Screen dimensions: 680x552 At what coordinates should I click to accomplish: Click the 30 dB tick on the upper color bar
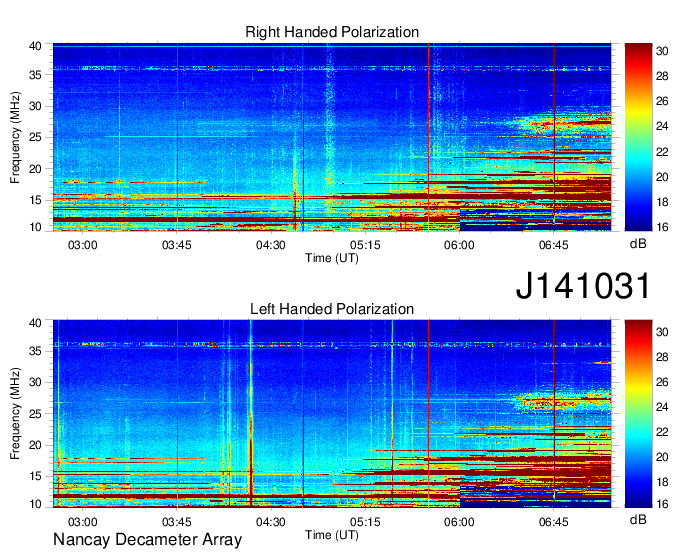662,51
